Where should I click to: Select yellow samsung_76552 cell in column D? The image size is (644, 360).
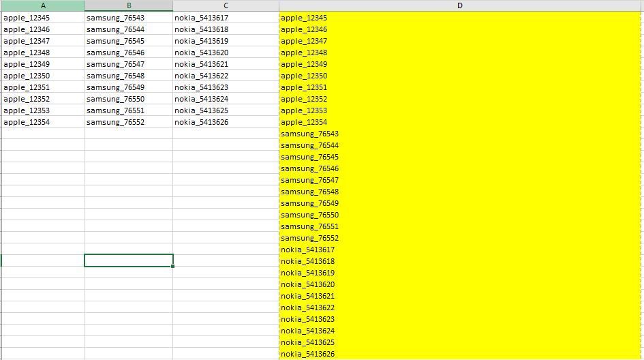[460, 238]
